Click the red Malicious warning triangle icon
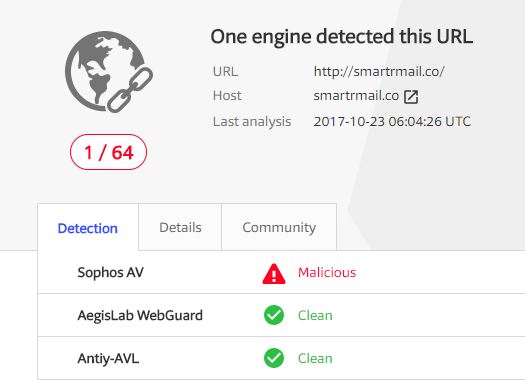This screenshot has height=380, width=525. coord(274,274)
